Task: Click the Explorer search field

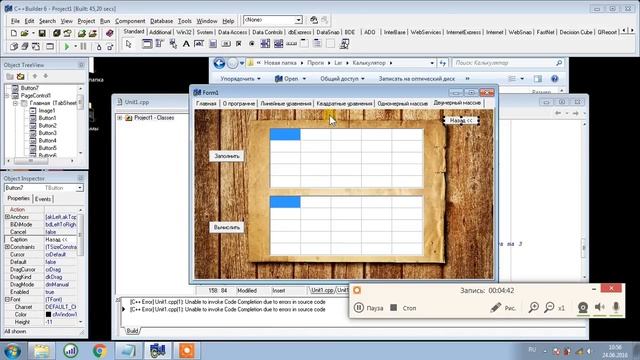Action: [508, 63]
